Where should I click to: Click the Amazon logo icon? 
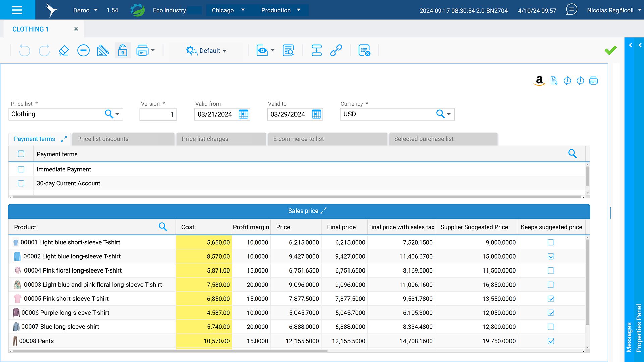click(x=539, y=80)
